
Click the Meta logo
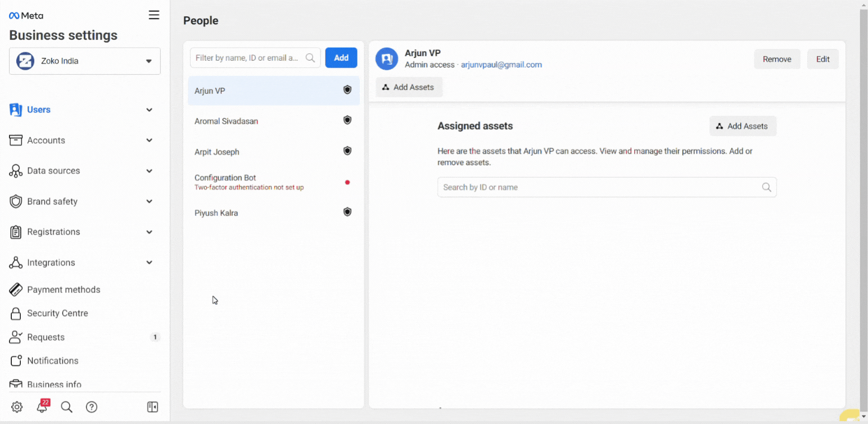[26, 16]
